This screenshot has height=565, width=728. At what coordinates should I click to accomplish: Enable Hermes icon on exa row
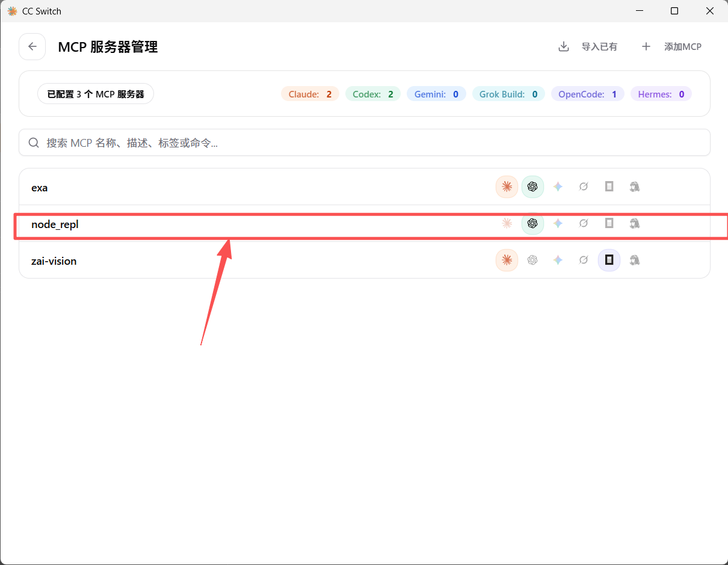[x=634, y=187]
